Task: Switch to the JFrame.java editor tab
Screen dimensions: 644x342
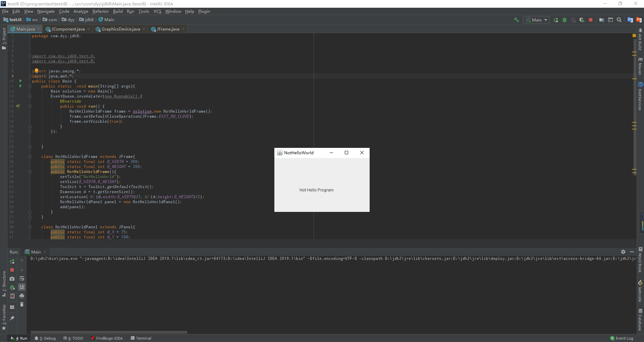Action: pyautogui.click(x=168, y=29)
